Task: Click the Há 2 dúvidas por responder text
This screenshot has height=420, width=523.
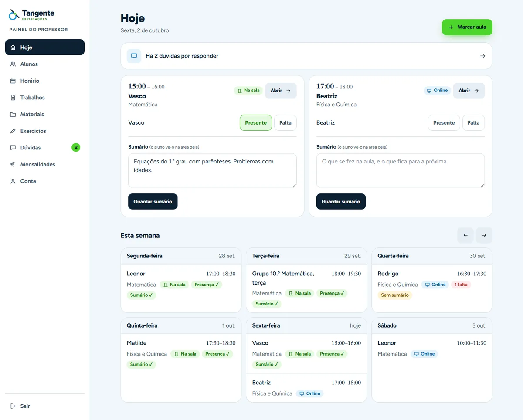Action: 182,56
